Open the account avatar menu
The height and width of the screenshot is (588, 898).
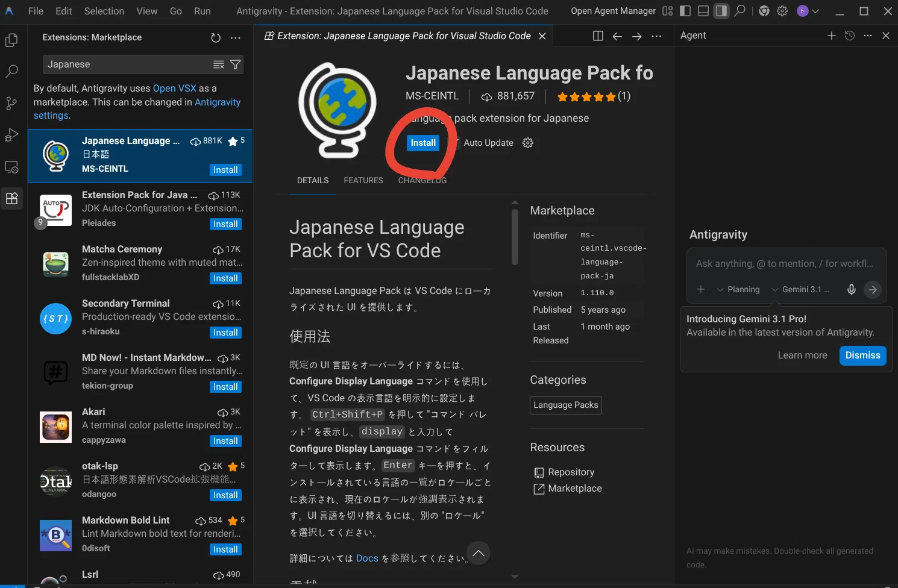click(808, 11)
